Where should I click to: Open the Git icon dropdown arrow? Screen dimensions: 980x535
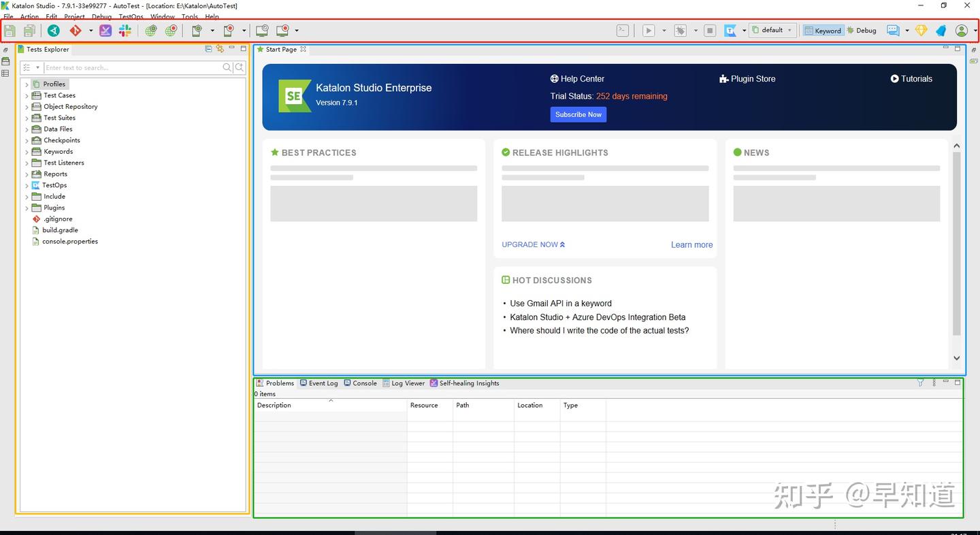coord(91,31)
